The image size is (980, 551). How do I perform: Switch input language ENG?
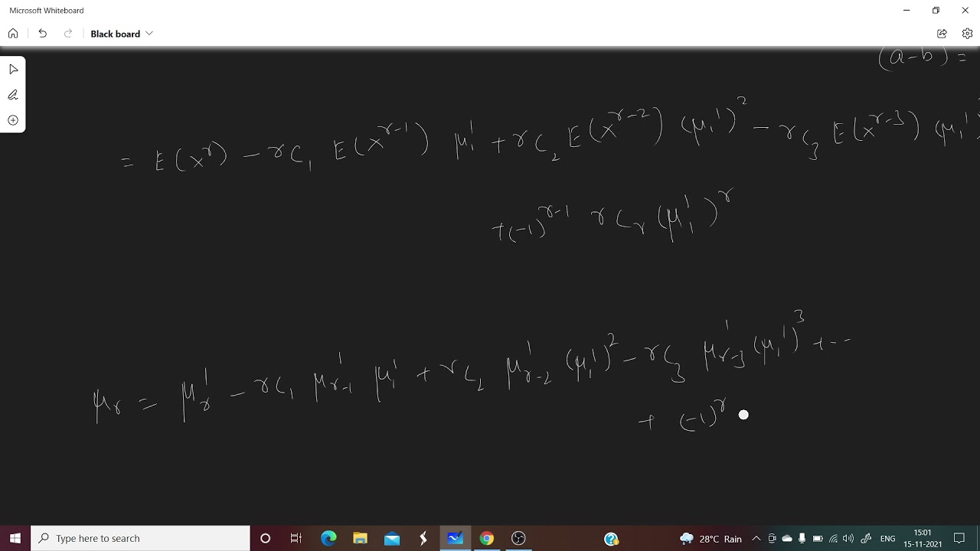(x=887, y=538)
